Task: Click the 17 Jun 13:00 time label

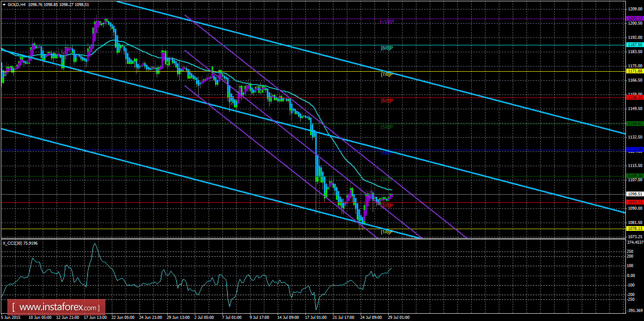Action: 95,318
